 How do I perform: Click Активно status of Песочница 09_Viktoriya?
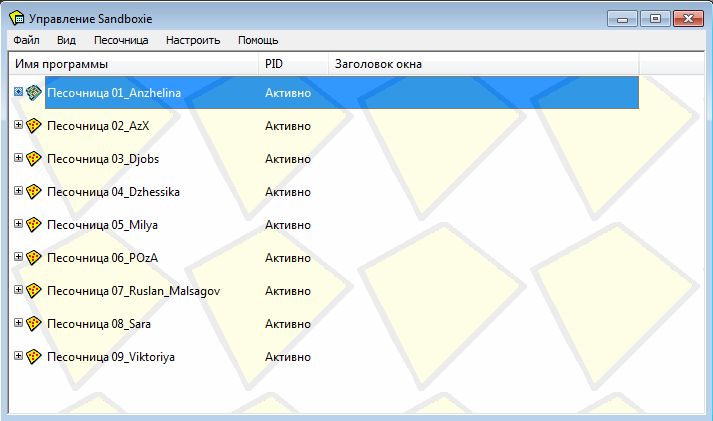point(288,357)
